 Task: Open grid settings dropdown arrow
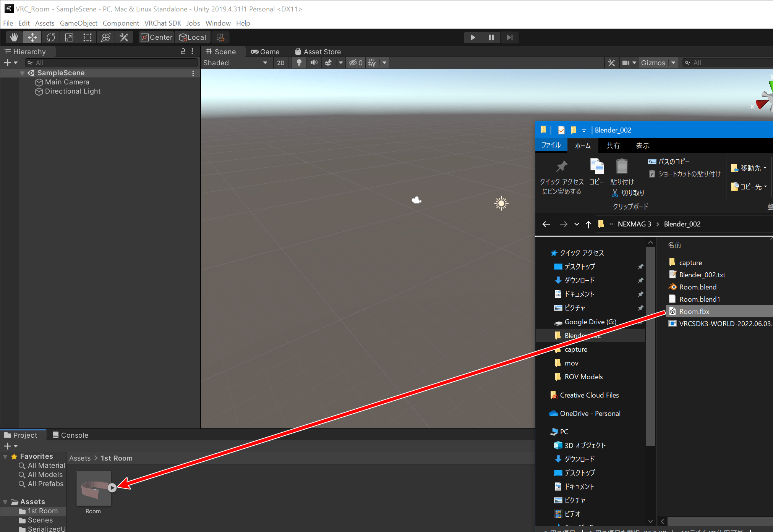(x=384, y=63)
